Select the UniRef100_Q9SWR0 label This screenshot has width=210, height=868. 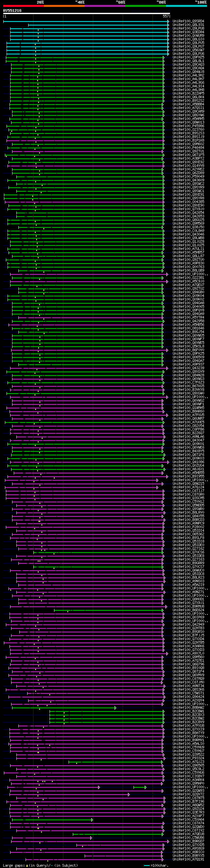point(188,509)
